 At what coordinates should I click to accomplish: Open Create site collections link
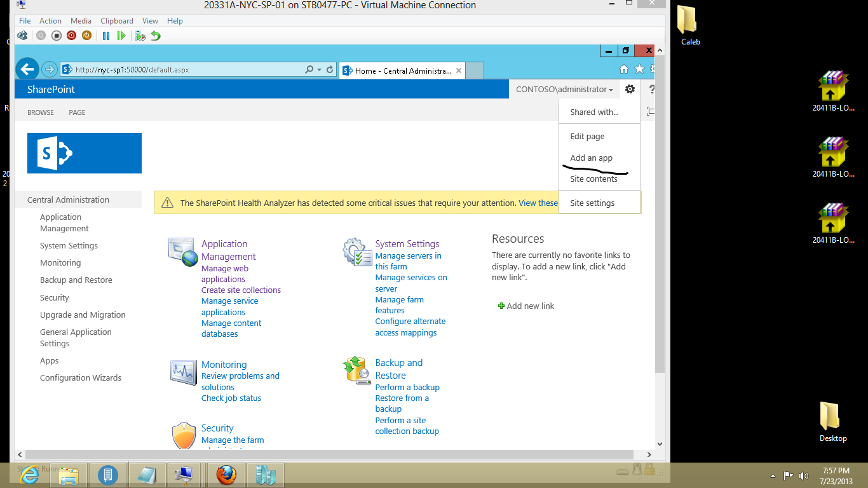coord(241,290)
